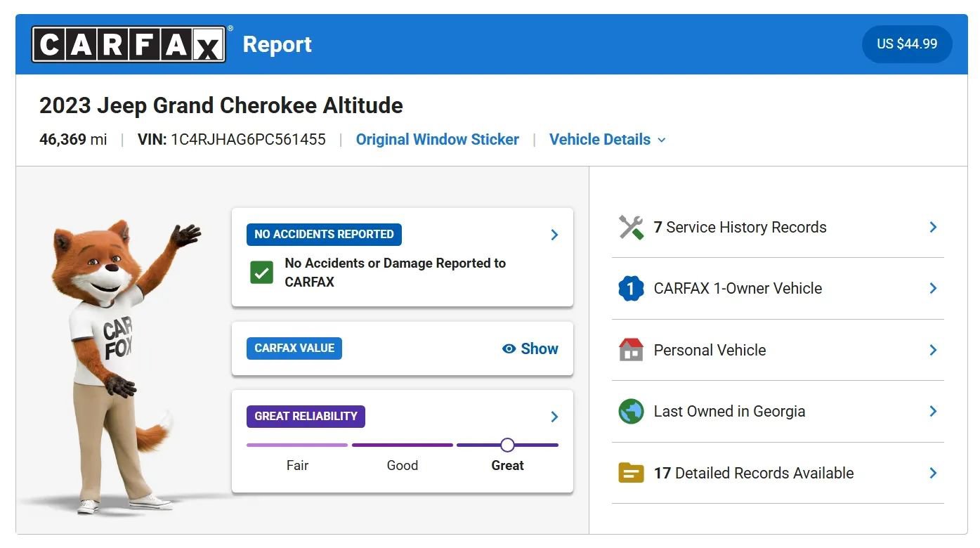Click the 46,369 mi mileage text
This screenshot has width=980, height=548.
[x=73, y=139]
